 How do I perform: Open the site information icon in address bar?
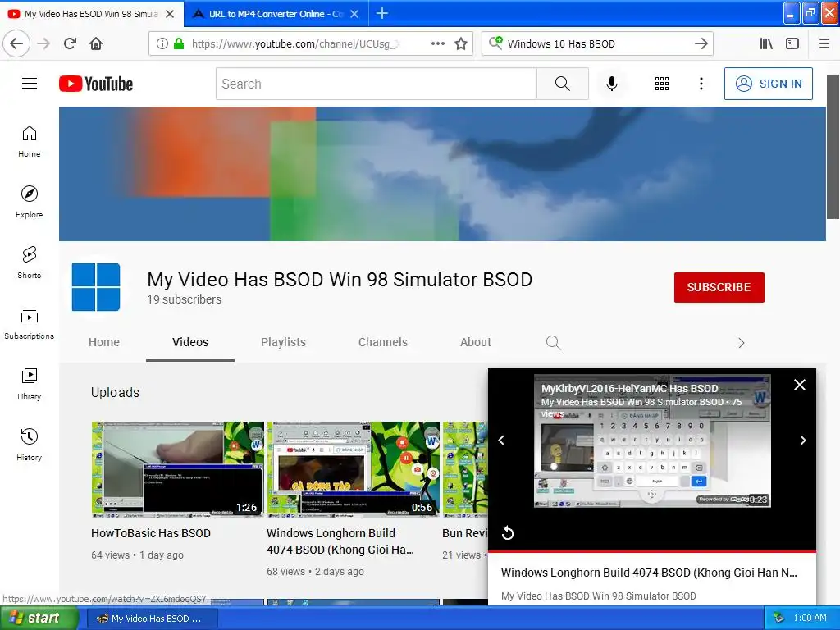(x=162, y=43)
